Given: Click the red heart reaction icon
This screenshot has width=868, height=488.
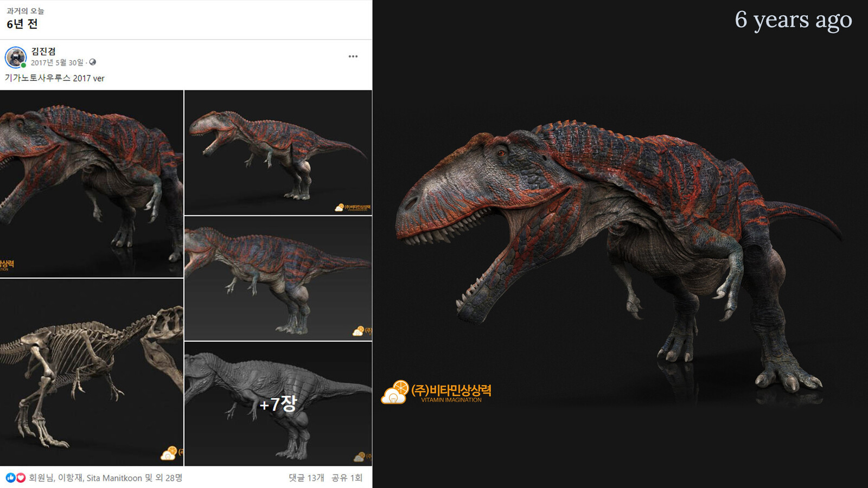Looking at the screenshot, I should (x=21, y=478).
